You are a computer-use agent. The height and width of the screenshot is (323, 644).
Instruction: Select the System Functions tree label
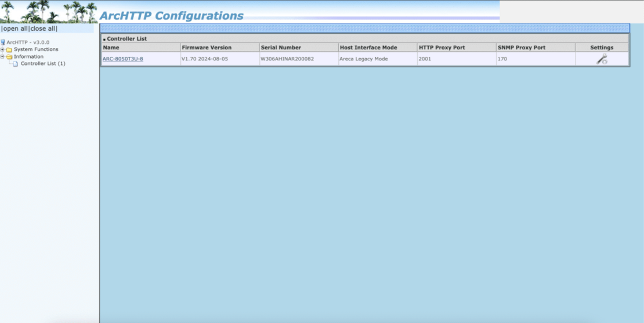(x=36, y=50)
